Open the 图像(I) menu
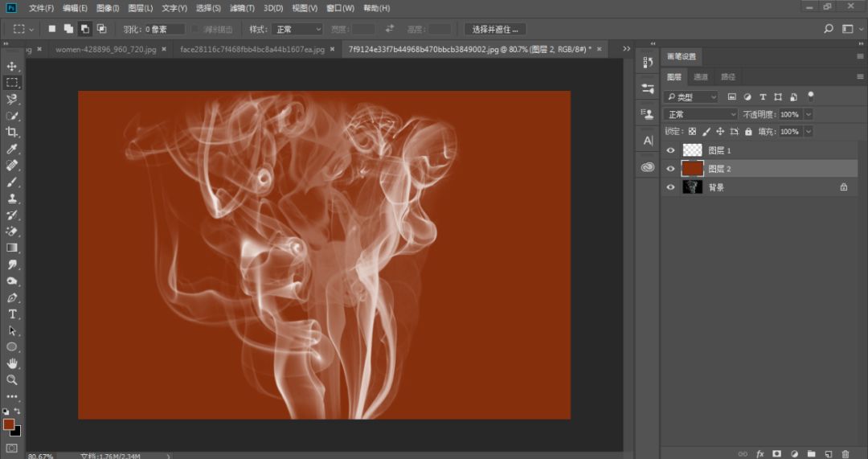This screenshot has height=459, width=868. (x=108, y=8)
